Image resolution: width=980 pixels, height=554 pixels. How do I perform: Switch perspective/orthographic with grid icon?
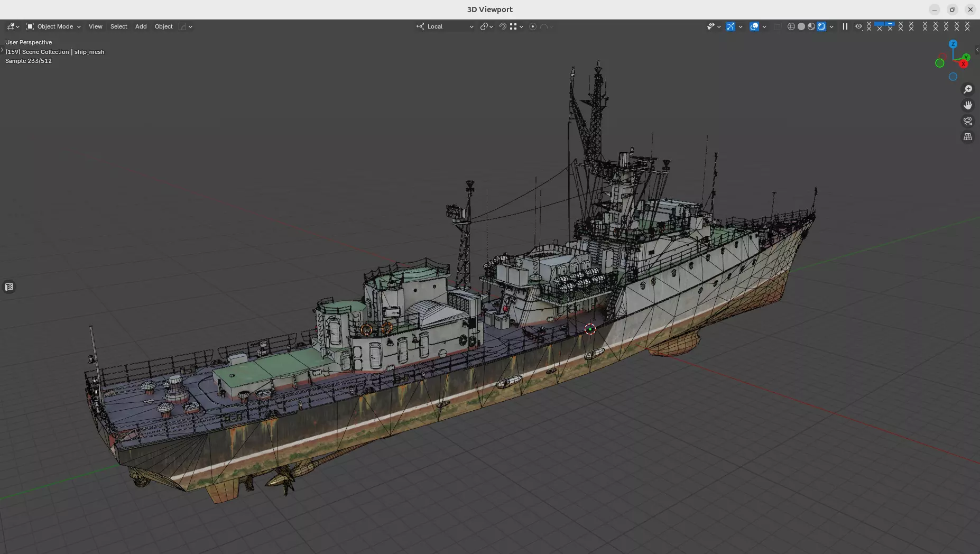pyautogui.click(x=968, y=137)
